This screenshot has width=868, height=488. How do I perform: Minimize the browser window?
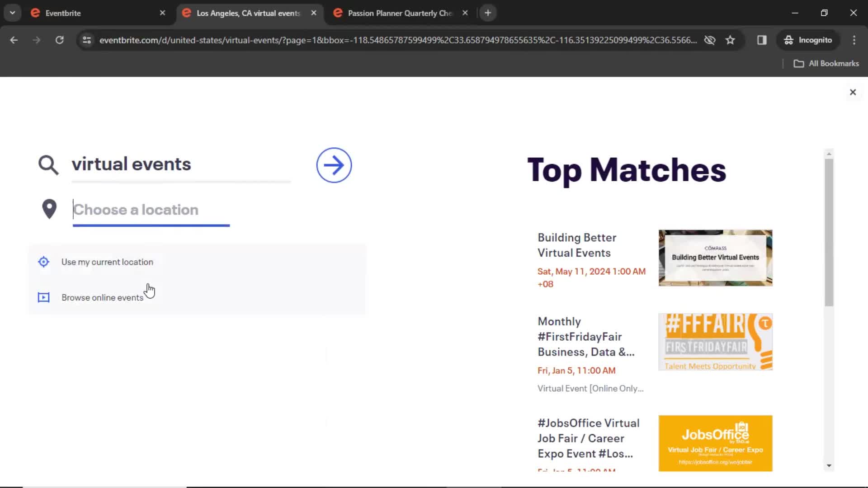click(795, 13)
